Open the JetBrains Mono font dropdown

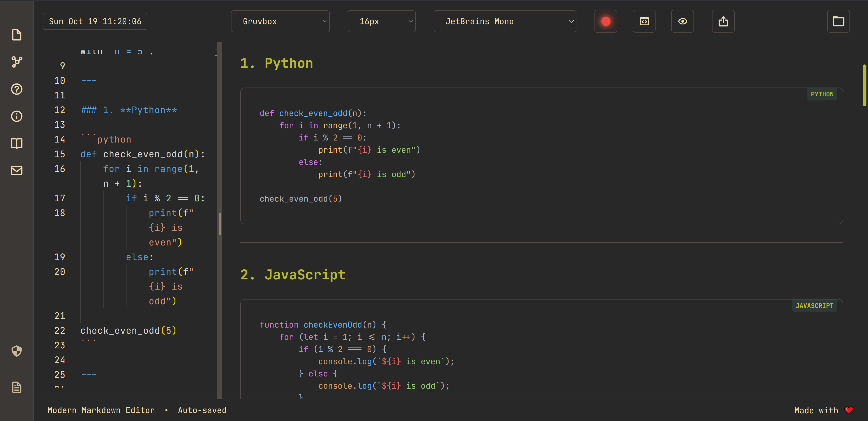[505, 21]
